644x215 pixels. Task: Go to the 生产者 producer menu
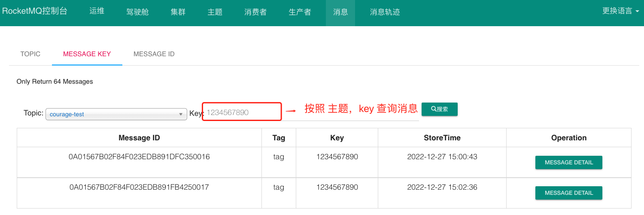pos(300,12)
